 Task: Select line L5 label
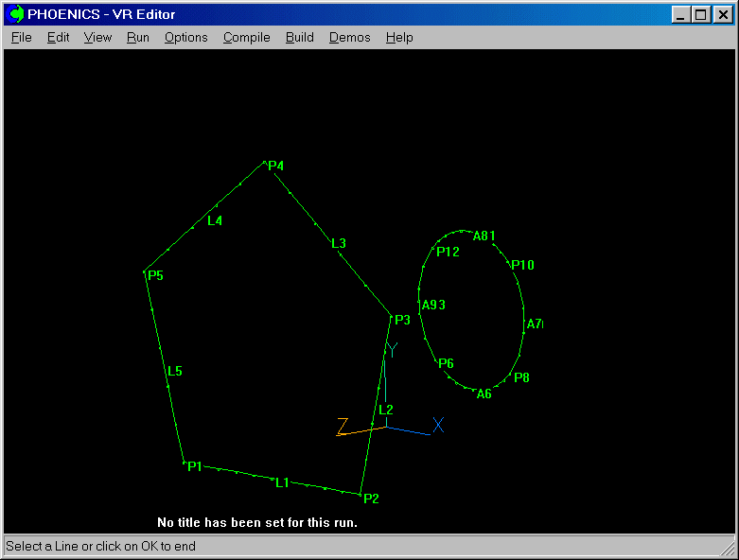point(175,371)
